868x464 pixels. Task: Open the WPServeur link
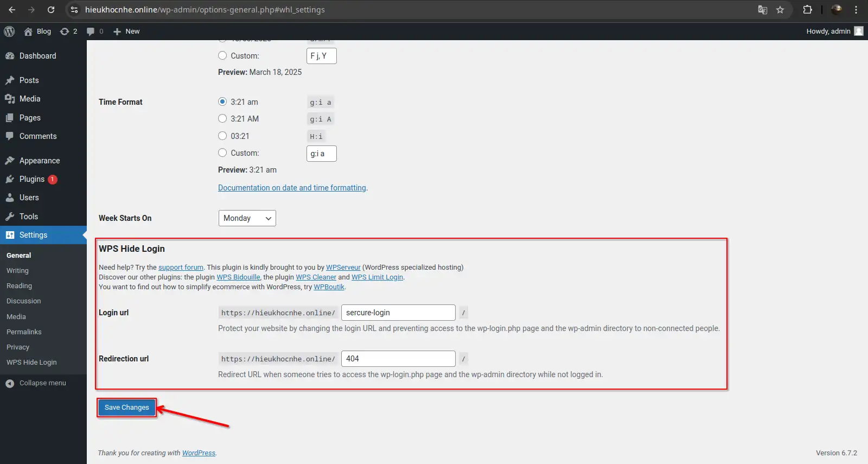point(343,268)
